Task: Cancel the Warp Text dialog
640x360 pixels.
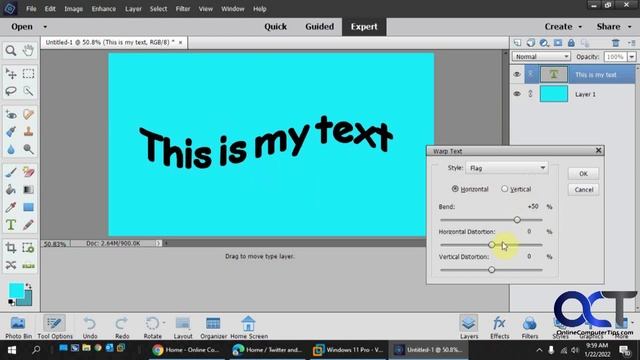Action: coord(583,189)
